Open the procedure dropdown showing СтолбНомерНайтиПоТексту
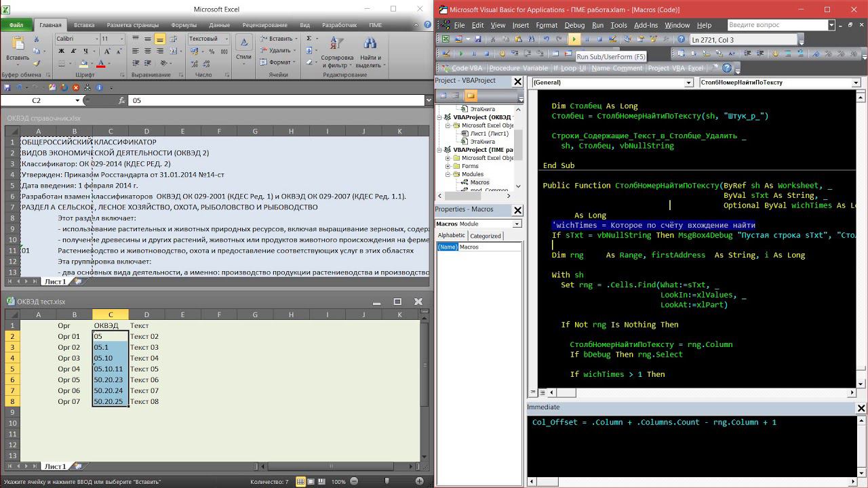Image resolution: width=868 pixels, height=488 pixels. tap(855, 83)
